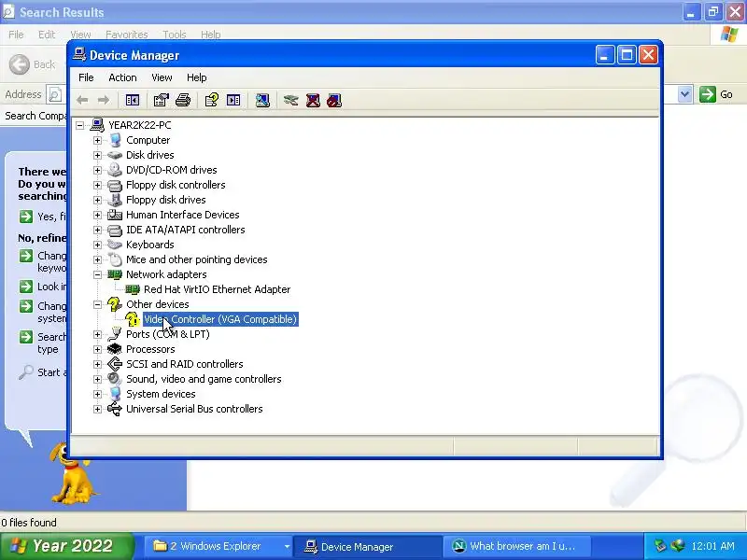The height and width of the screenshot is (560, 747).
Task: Click the action pane toolbar icon beside Help
Action: 233,100
